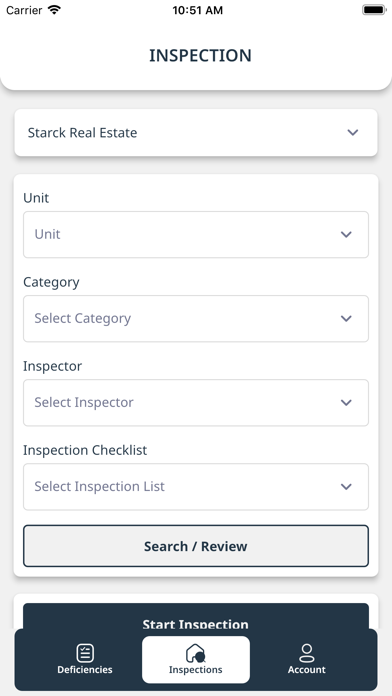Open the Select Category dropdown

(x=196, y=319)
